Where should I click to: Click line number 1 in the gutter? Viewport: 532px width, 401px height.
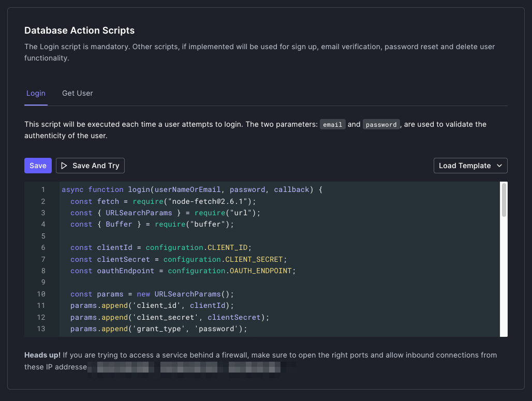click(x=43, y=190)
